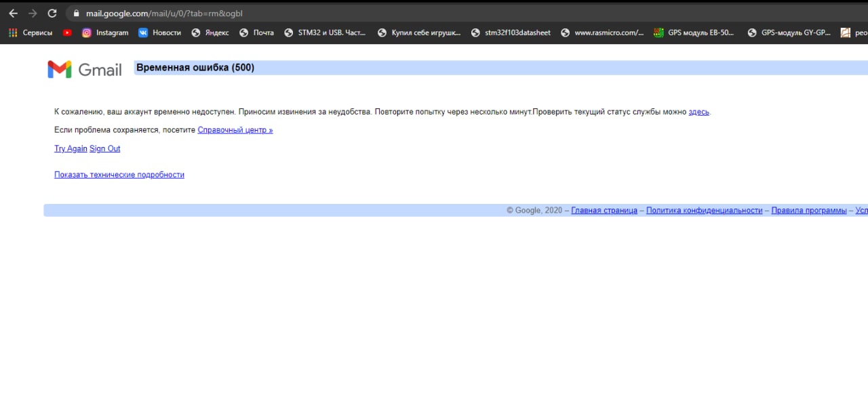
Task: Open Политика конфиденциальности footer link
Action: 705,211
